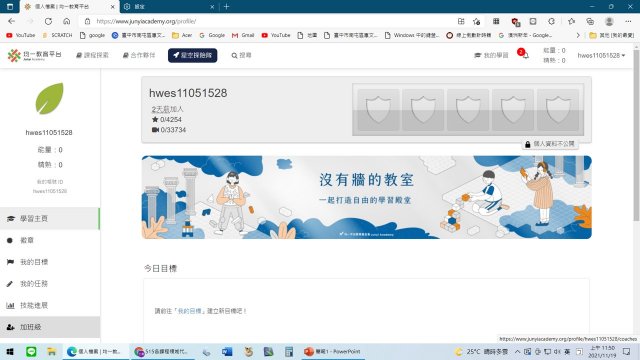Follow 我的目標 link in today's goals
Screen dimensions: 640x360
coord(189,311)
